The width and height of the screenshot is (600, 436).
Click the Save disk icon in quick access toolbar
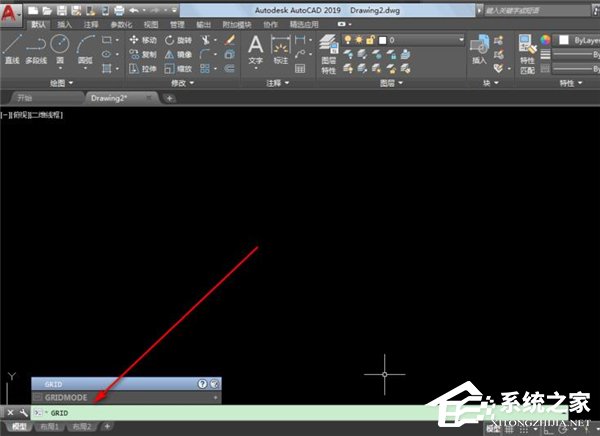pyautogui.click(x=62, y=11)
